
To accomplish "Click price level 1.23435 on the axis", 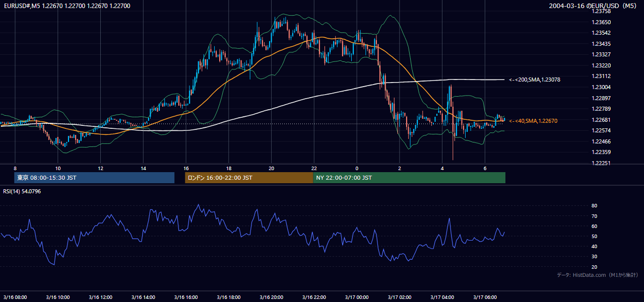I will pyautogui.click(x=601, y=44).
